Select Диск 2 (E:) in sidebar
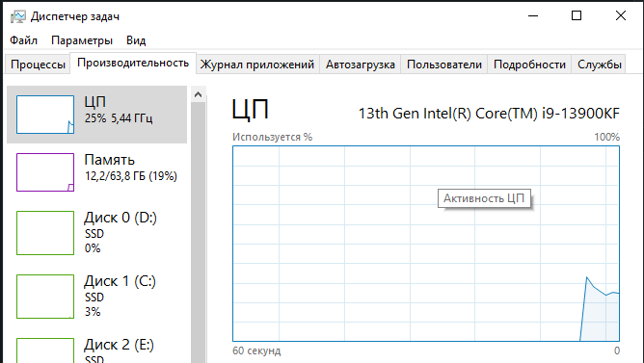The width and height of the screenshot is (644, 363). click(x=97, y=349)
